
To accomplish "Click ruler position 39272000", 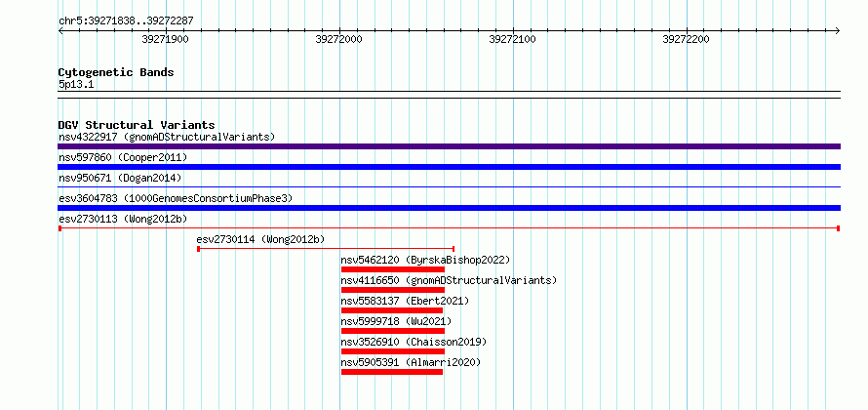I will (338, 39).
